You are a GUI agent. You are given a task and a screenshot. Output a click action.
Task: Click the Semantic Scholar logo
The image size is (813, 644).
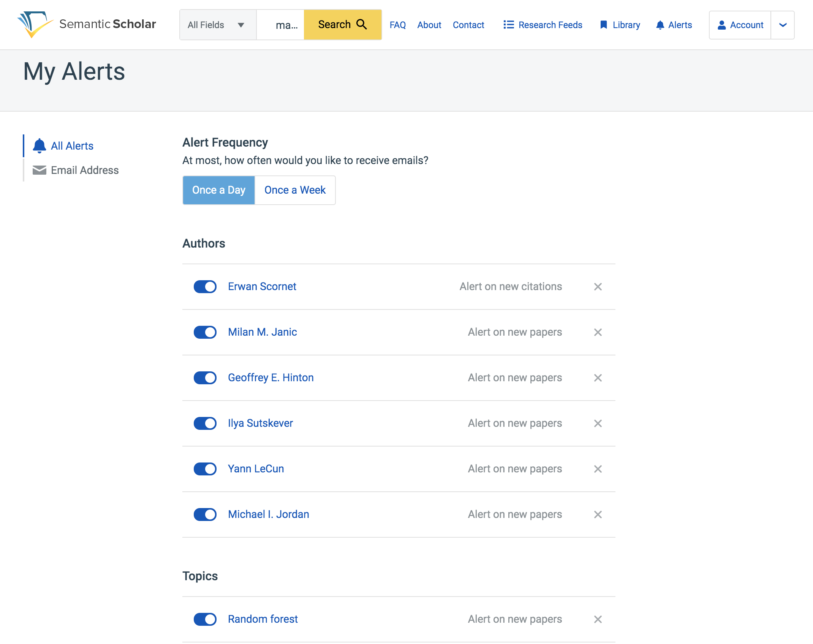87,25
